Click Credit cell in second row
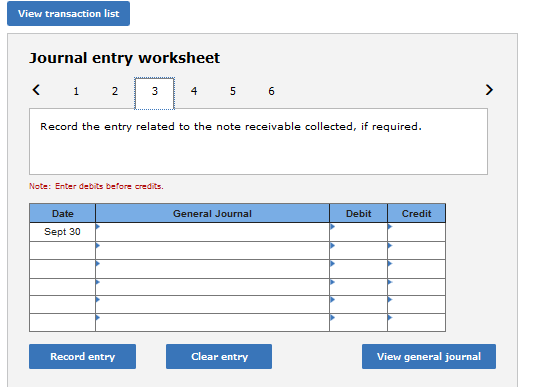This screenshot has height=387, width=542. click(x=417, y=251)
